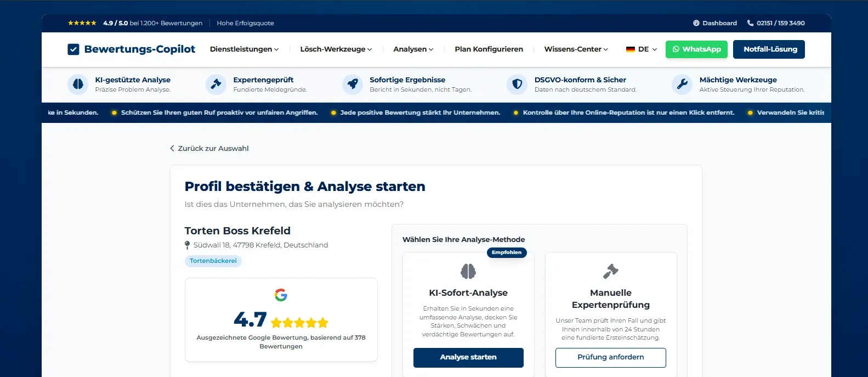Click the Google 4.7 rating card
Viewport: 868px width, 377px height.
click(281, 319)
